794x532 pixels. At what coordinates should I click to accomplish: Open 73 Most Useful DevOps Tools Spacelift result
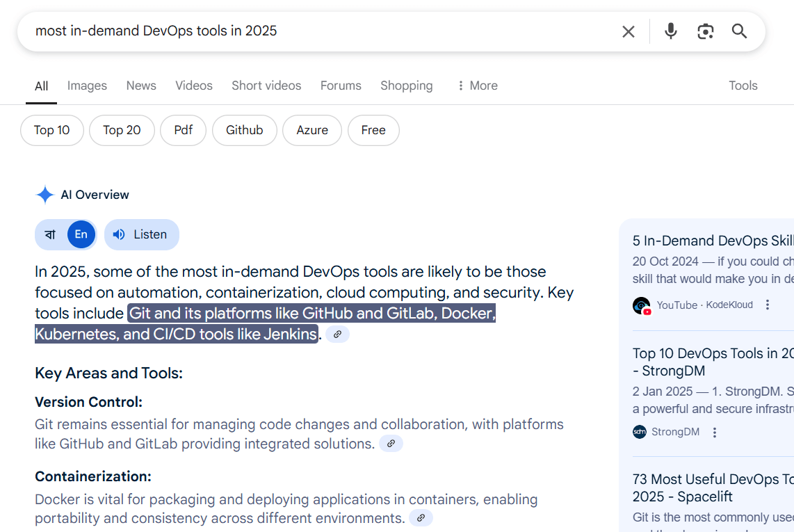tap(713, 487)
